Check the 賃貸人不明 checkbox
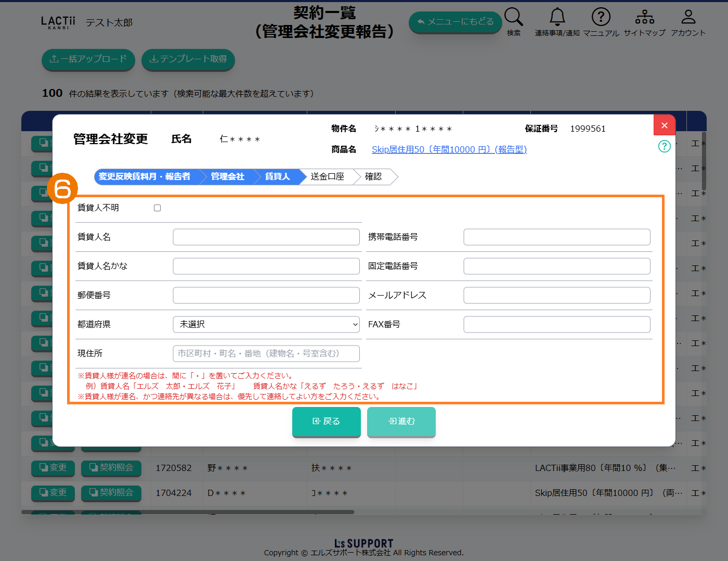728x561 pixels. [x=157, y=208]
